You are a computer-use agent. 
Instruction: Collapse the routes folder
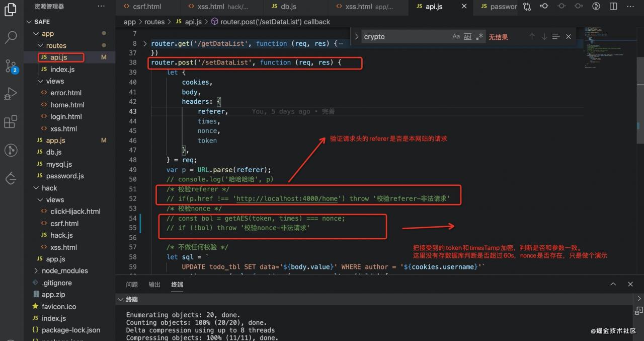tap(41, 46)
